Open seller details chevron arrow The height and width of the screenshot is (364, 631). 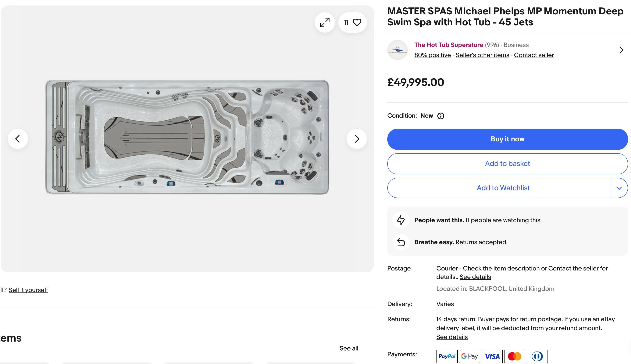621,50
